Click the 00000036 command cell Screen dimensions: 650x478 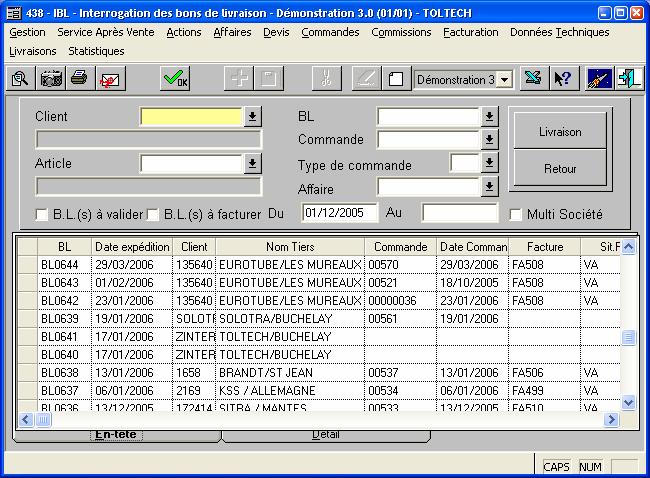coord(400,301)
